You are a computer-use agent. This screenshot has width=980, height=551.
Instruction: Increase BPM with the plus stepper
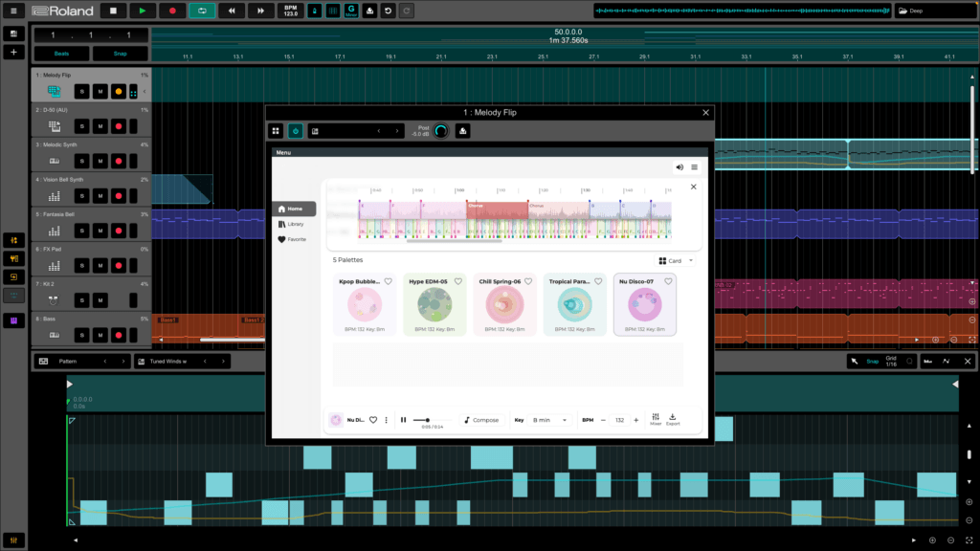coord(636,420)
